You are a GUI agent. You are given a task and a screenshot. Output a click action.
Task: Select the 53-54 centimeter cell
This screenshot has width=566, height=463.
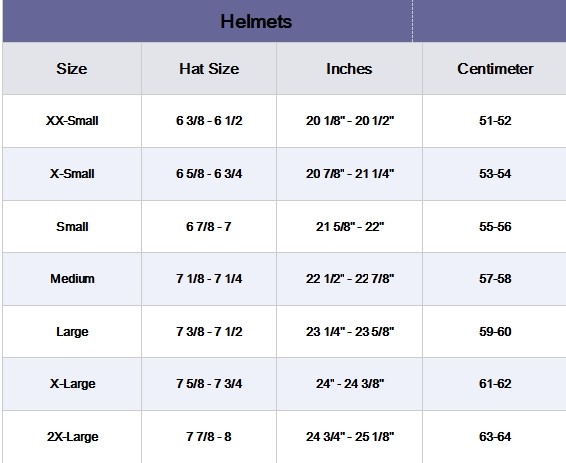(x=495, y=174)
